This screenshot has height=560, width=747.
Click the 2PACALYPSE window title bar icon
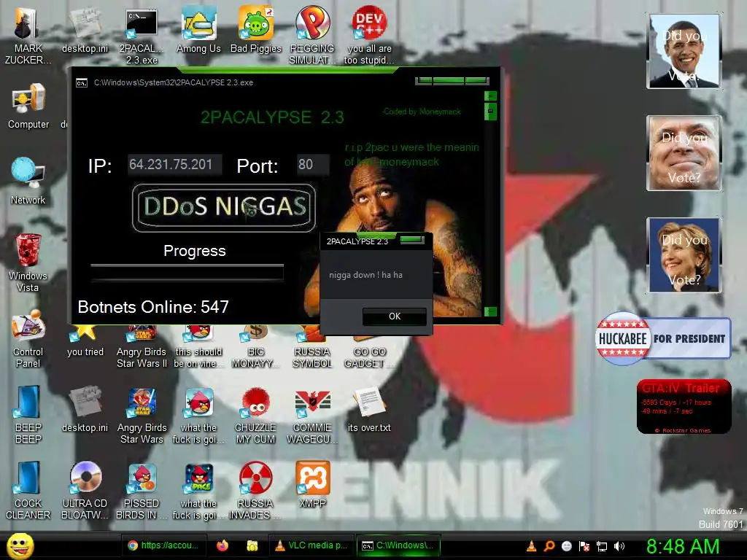click(x=82, y=83)
